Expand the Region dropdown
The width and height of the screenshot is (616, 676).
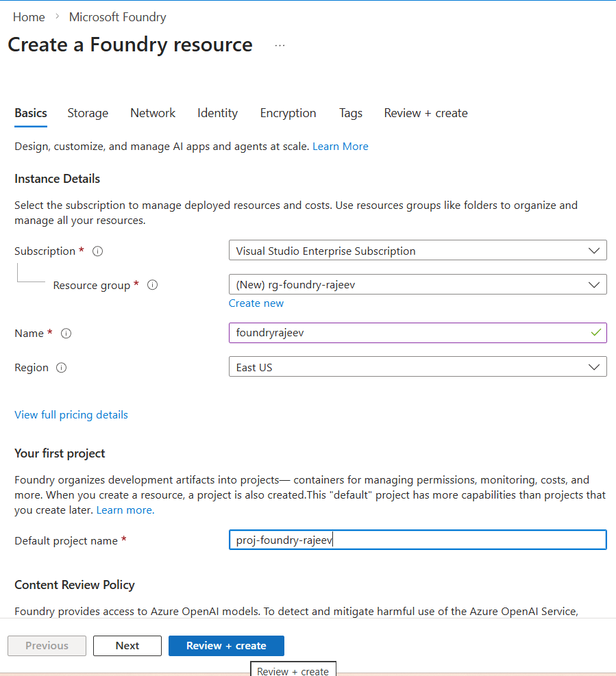click(417, 367)
